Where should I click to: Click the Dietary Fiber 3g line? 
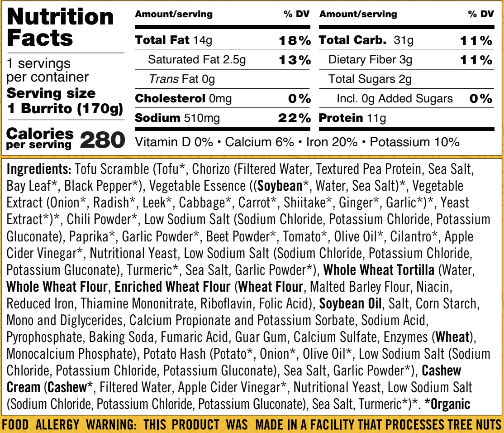[x=406, y=60]
